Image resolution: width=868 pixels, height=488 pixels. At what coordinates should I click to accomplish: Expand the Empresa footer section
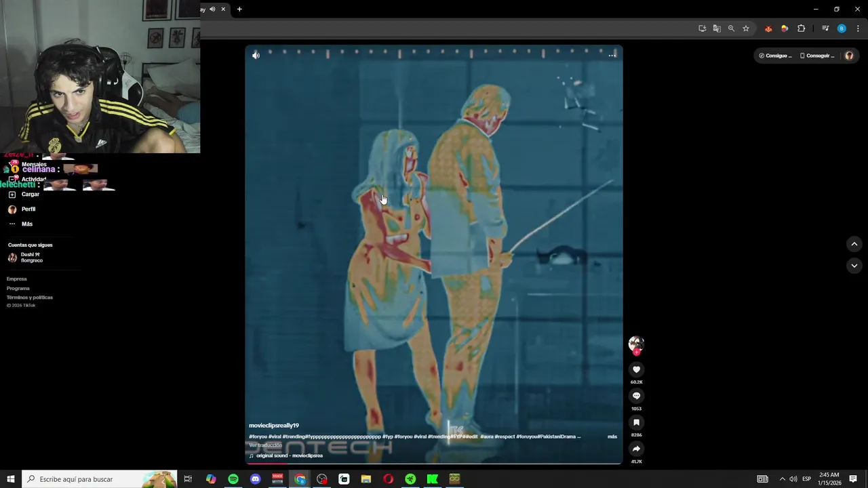[x=17, y=279]
